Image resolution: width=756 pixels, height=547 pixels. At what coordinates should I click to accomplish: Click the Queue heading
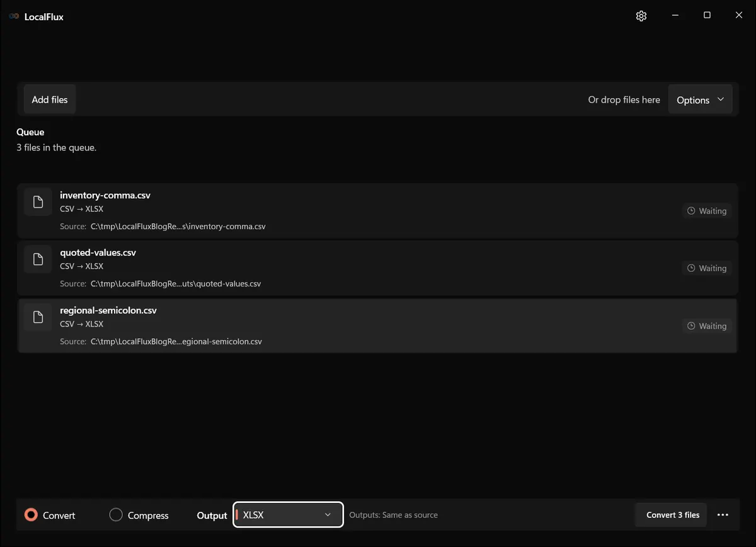(30, 132)
